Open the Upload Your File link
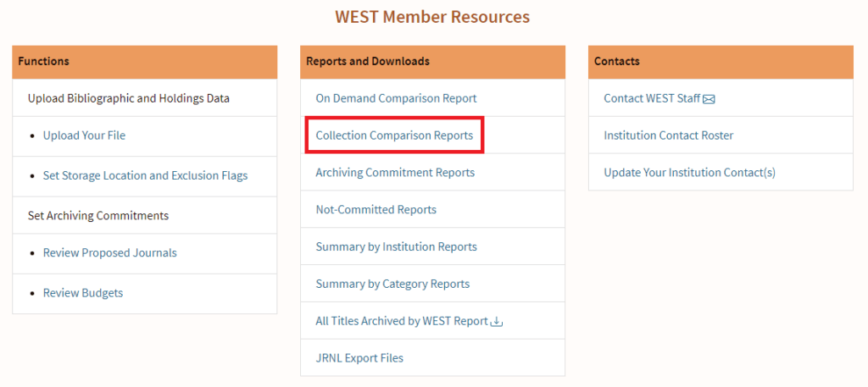Screen dimensions: 868x387 click(x=84, y=135)
